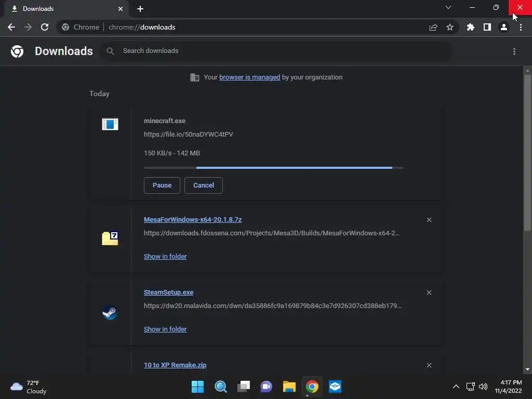The height and width of the screenshot is (399, 532).
Task: Open the tab search chevron
Action: click(x=448, y=7)
